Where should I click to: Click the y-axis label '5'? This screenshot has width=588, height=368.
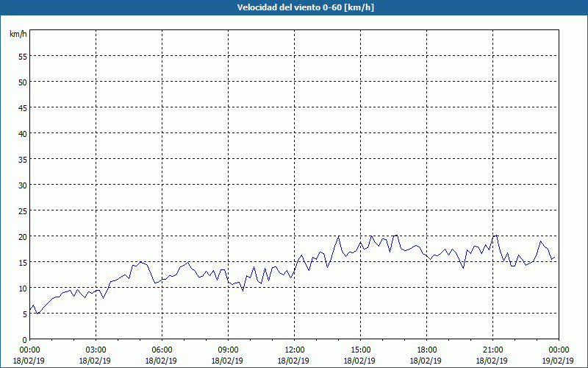(x=25, y=314)
